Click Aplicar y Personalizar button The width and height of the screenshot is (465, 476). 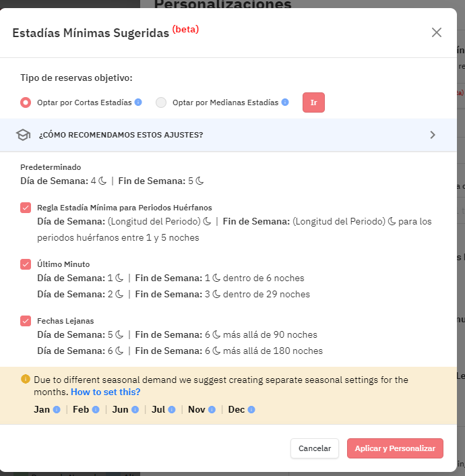point(395,448)
